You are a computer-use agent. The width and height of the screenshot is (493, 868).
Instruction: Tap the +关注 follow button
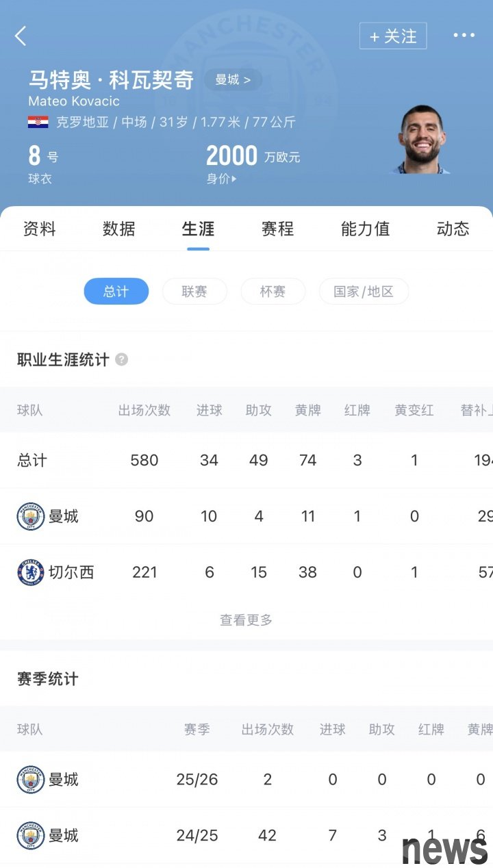point(393,36)
